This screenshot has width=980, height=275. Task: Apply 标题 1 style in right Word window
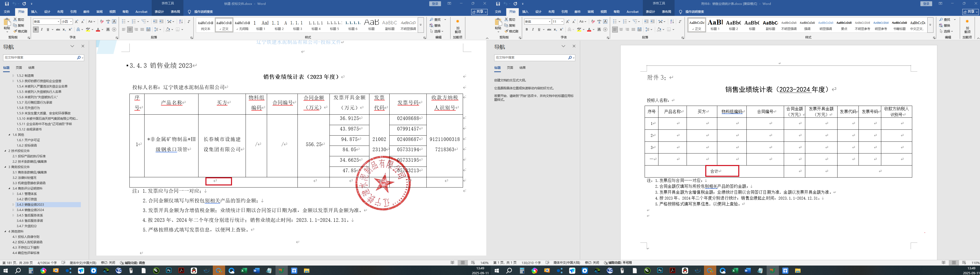(x=715, y=25)
